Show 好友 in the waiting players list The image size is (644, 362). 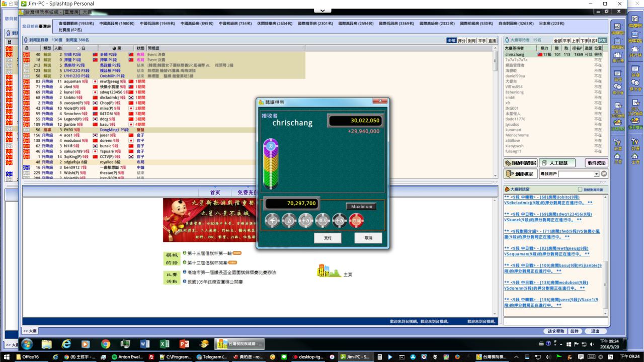pos(602,41)
